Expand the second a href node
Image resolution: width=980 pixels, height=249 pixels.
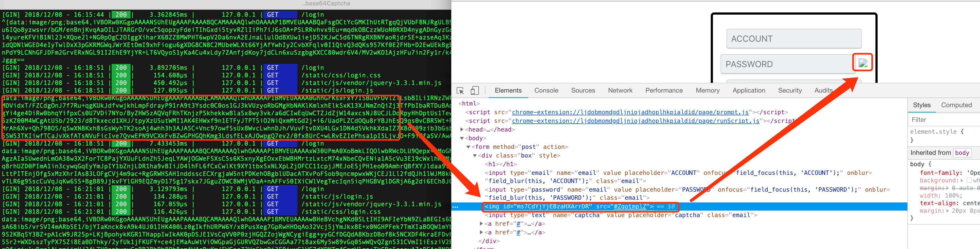pyautogui.click(x=481, y=232)
